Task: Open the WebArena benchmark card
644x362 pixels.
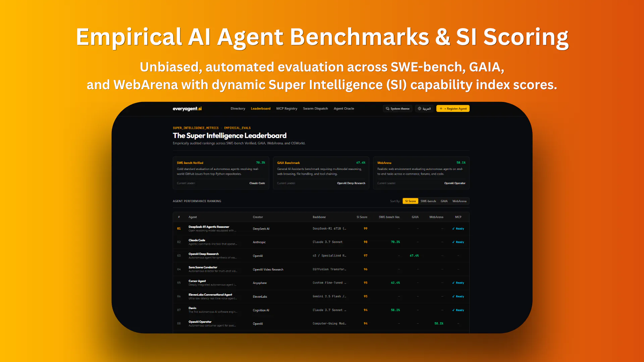Action: tap(421, 173)
